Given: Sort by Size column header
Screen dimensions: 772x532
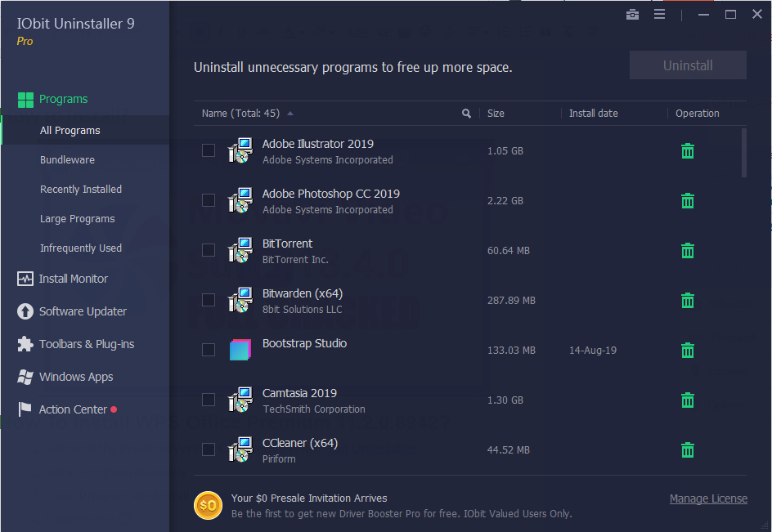Looking at the screenshot, I should click(x=496, y=114).
